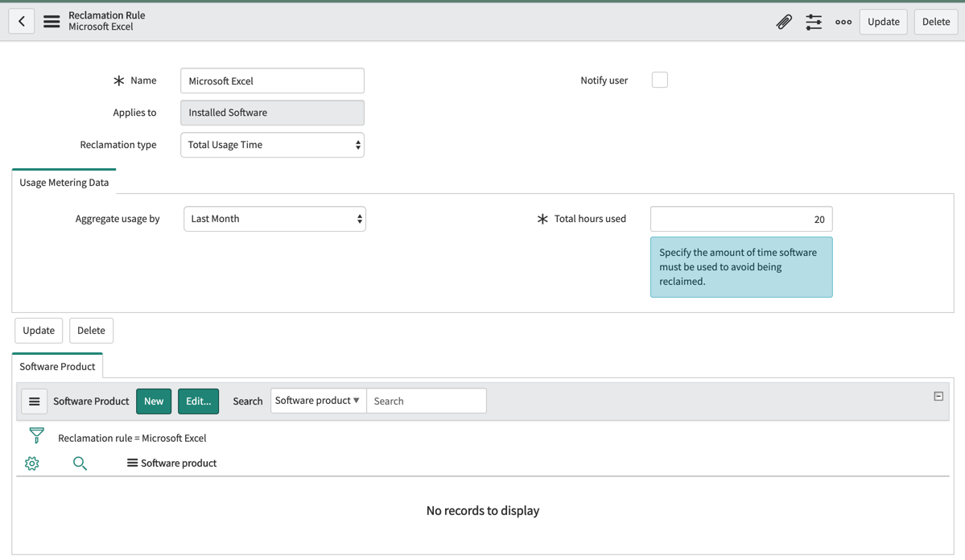Click the list Search text box
The image size is (965, 560).
(426, 401)
